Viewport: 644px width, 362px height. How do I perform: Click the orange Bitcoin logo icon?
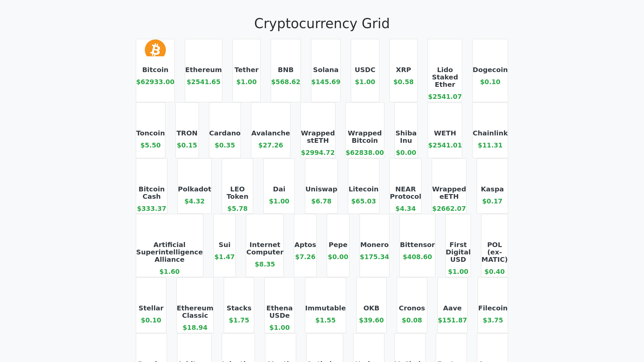coord(155,49)
